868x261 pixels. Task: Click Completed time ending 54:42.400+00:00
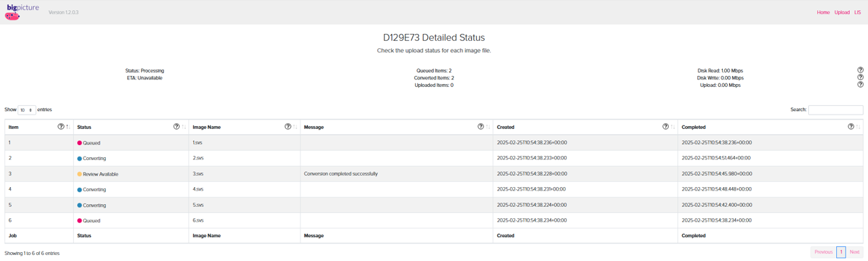point(717,205)
